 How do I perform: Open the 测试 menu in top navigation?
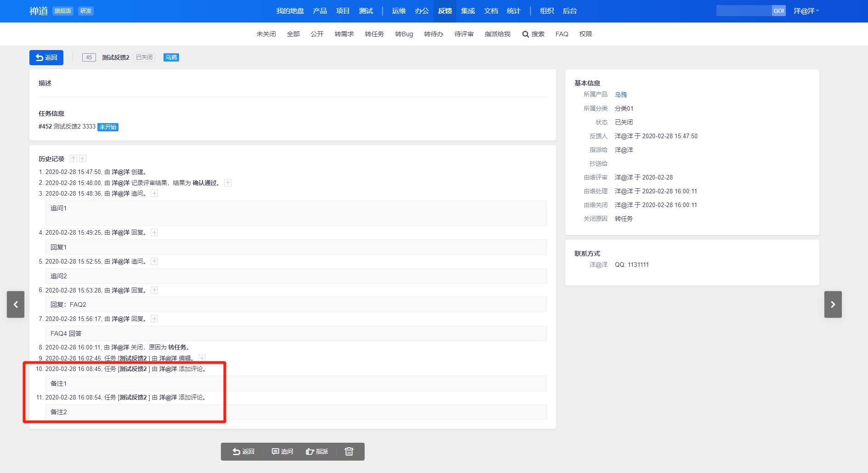[366, 11]
